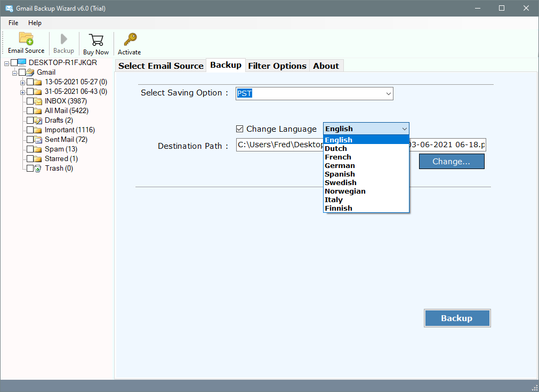Screen dimensions: 539x392
Task: Click the 31-05-2021 06-43 folder icon
Action: click(x=38, y=92)
